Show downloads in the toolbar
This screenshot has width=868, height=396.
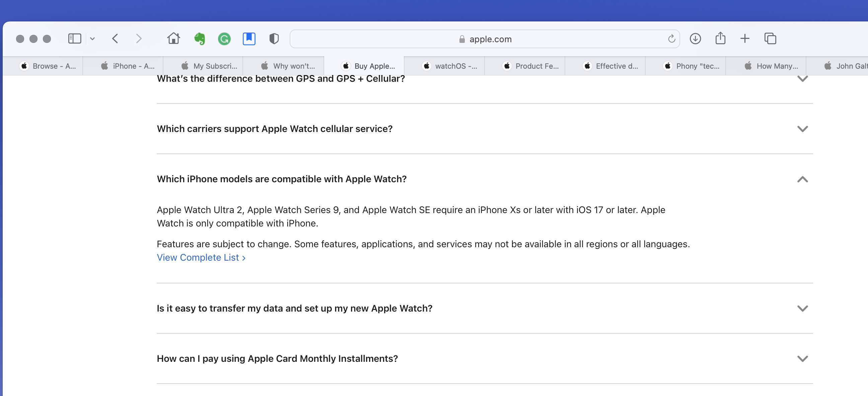tap(695, 39)
